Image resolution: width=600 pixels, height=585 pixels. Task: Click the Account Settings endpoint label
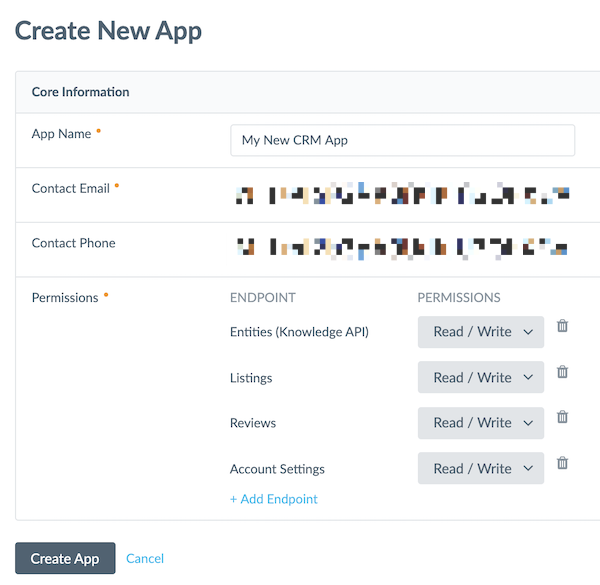pos(277,469)
